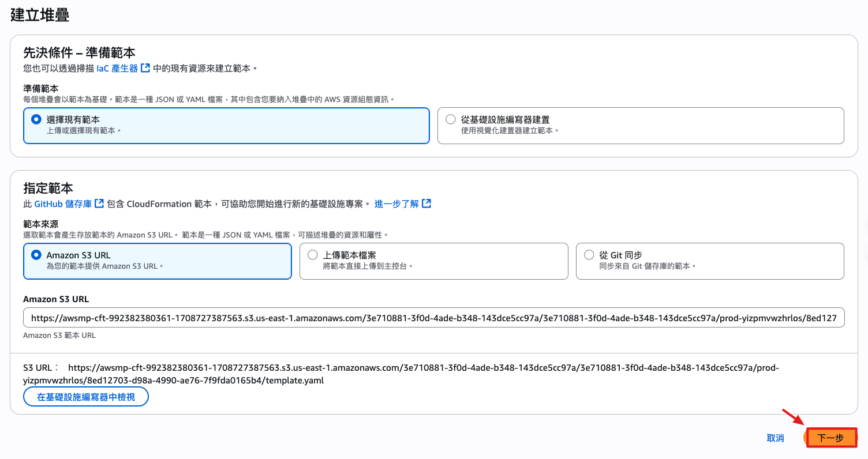Image resolution: width=868 pixels, height=459 pixels.
Task: Click the 取消 button
Action: click(x=775, y=438)
